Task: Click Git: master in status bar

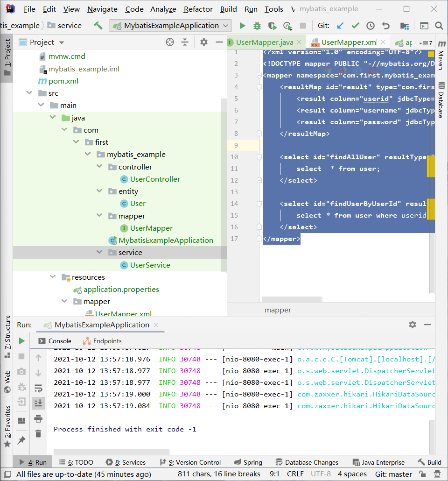Action: click(393, 474)
